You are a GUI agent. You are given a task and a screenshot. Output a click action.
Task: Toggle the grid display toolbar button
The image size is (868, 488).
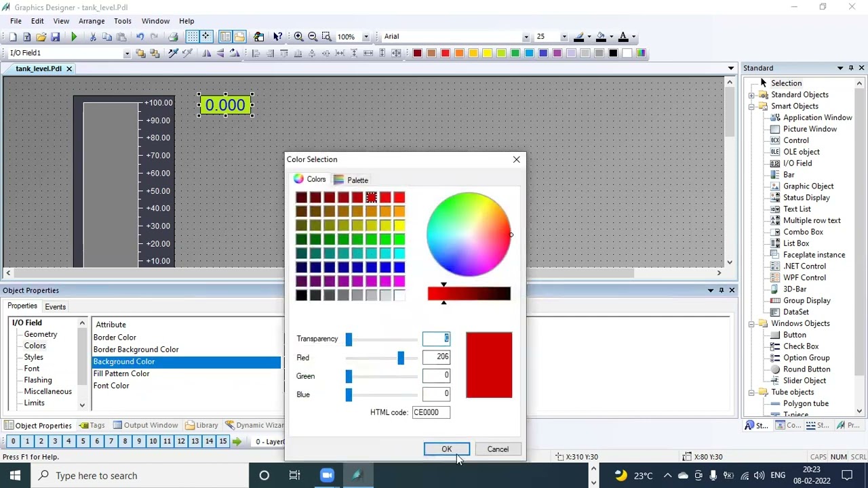tap(193, 37)
